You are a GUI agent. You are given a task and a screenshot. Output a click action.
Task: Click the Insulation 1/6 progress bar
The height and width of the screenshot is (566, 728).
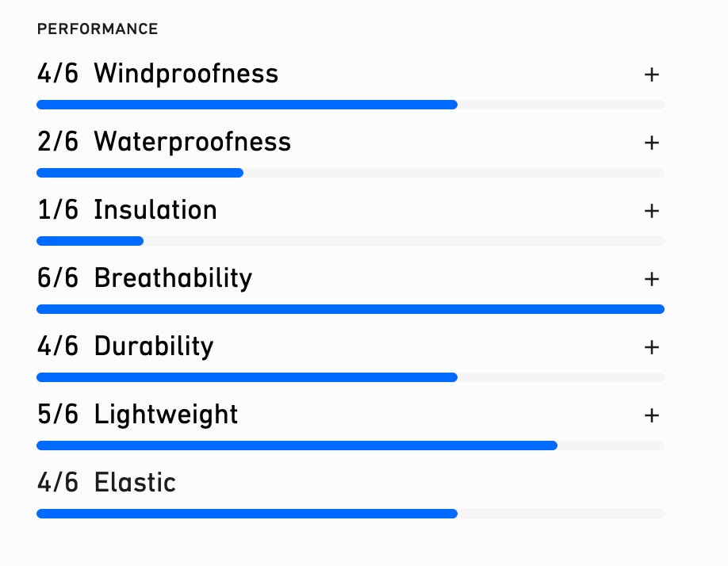(350, 241)
